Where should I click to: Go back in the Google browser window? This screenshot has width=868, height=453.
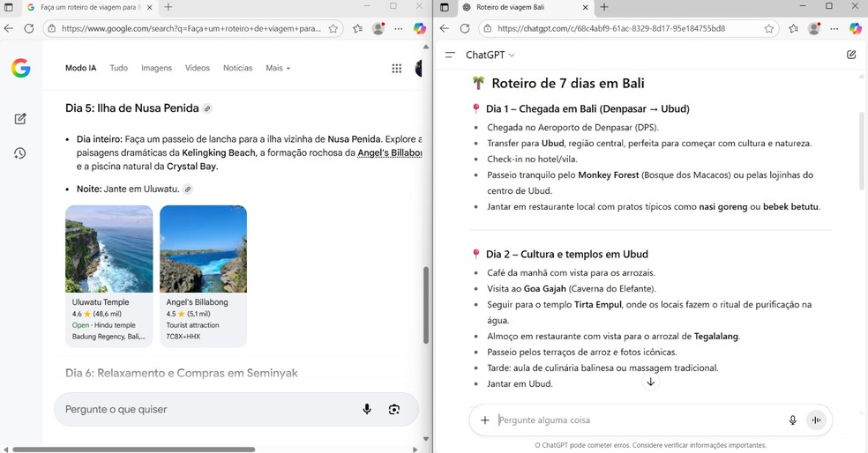point(8,29)
